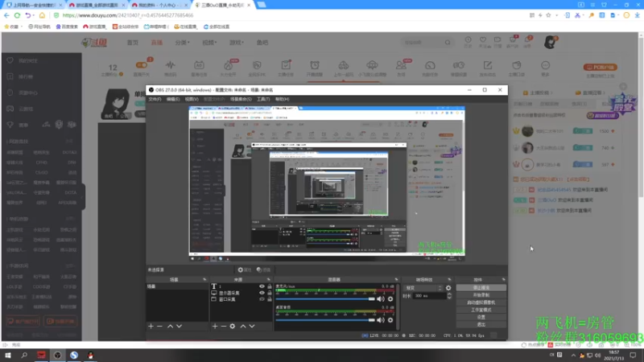This screenshot has width=644, height=362.
Task: Toggle lock on 窗口采集 source
Action: 270,299
